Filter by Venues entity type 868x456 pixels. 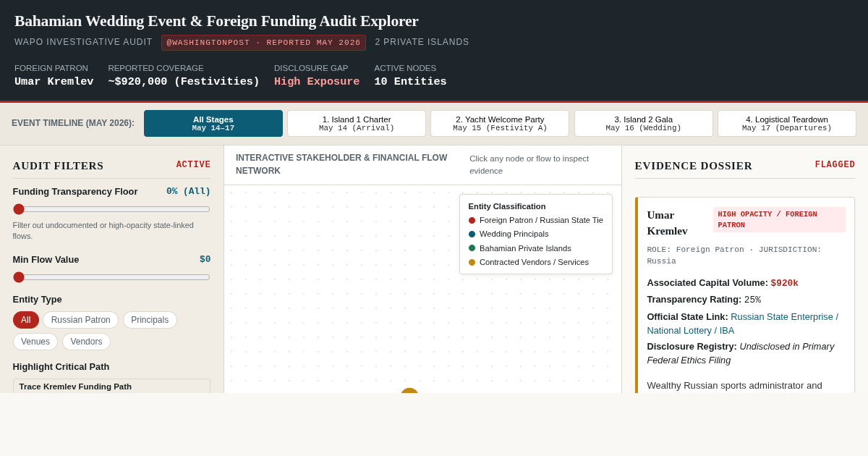(35, 342)
